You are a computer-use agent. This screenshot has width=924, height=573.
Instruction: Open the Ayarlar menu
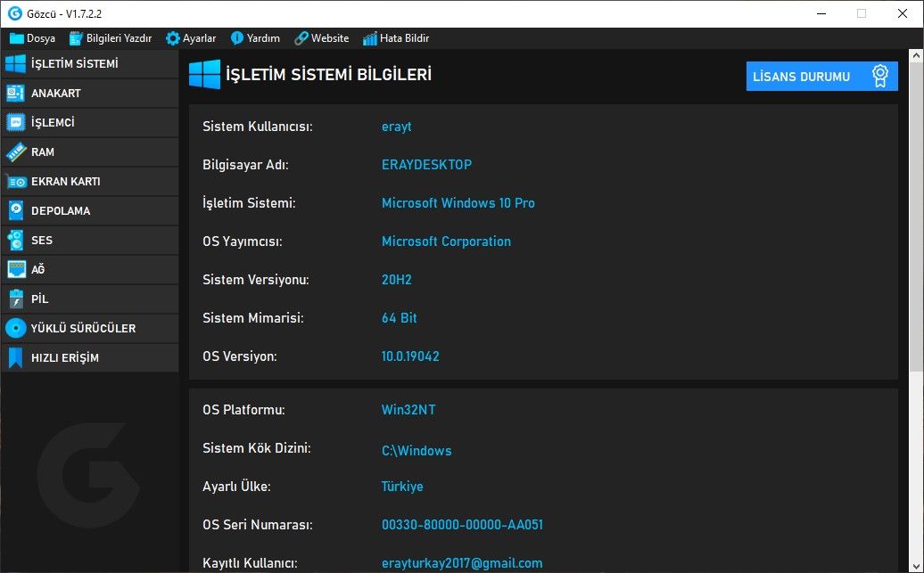[x=191, y=38]
